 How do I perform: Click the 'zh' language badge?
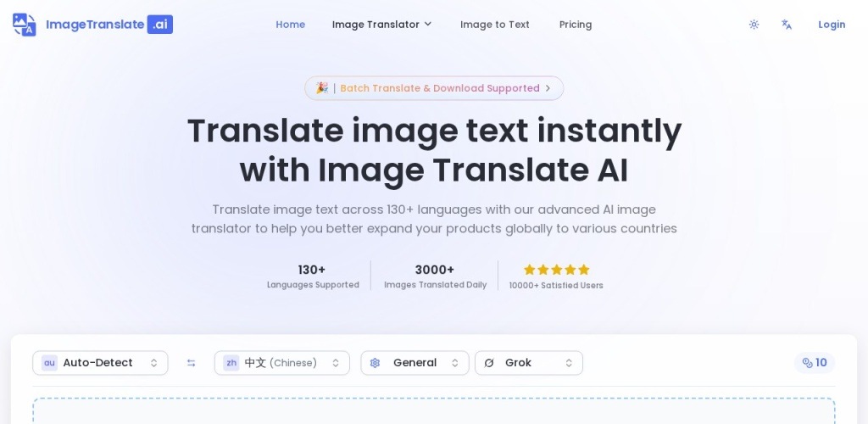coord(231,363)
